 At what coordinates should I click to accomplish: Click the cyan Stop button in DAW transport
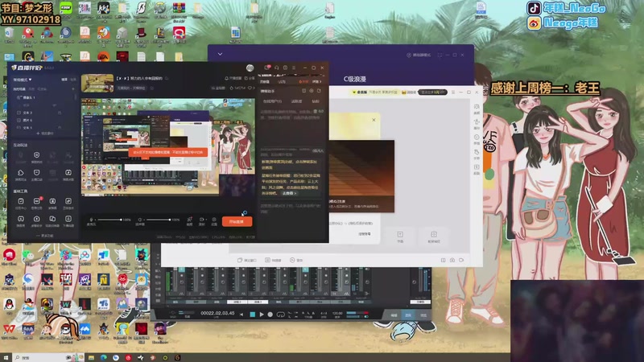tap(253, 315)
